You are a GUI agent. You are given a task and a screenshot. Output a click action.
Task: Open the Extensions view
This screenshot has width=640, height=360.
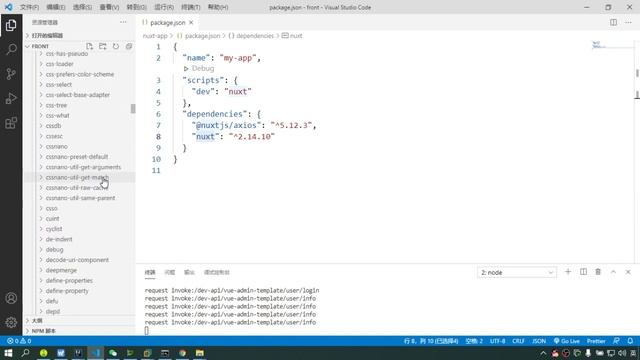click(11, 123)
